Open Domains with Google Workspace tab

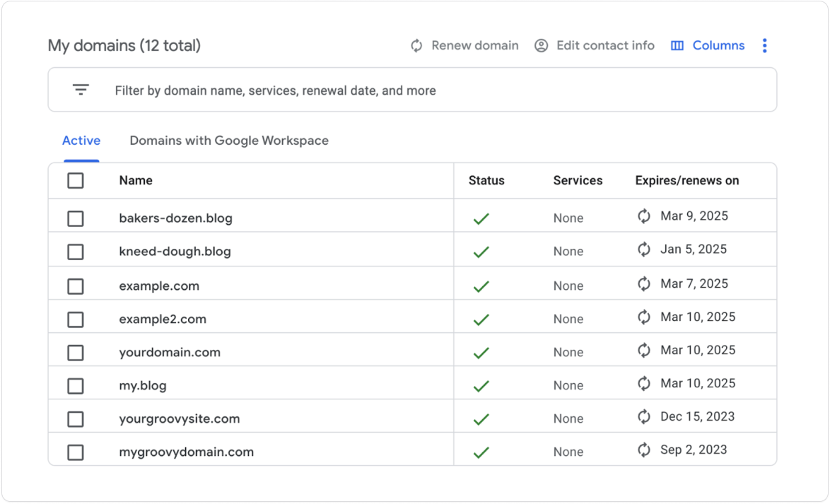[x=229, y=141]
